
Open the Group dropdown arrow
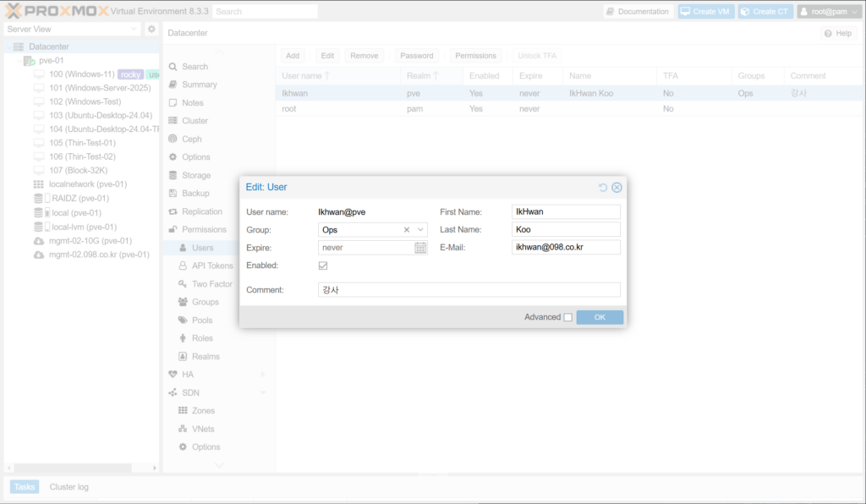420,229
